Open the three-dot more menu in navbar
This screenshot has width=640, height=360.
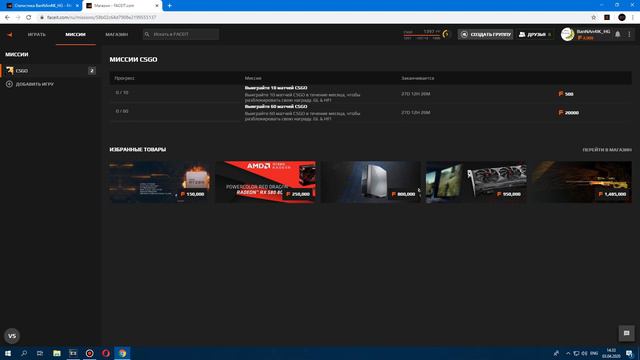click(629, 35)
